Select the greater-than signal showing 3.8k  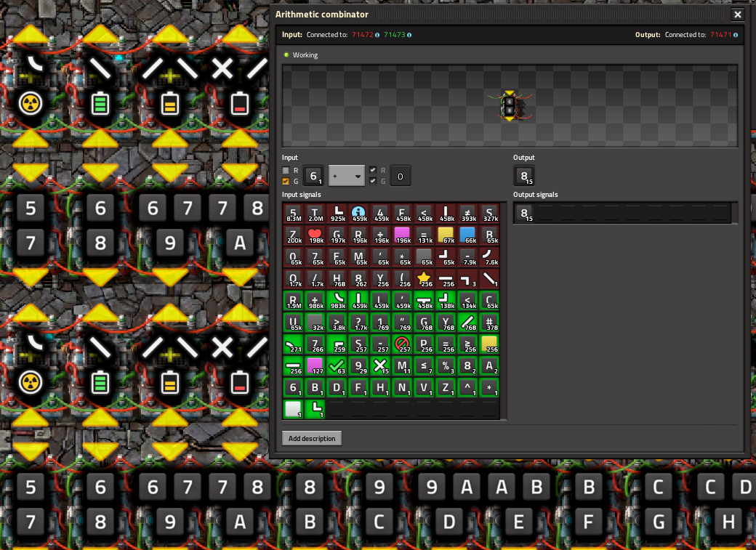point(337,323)
